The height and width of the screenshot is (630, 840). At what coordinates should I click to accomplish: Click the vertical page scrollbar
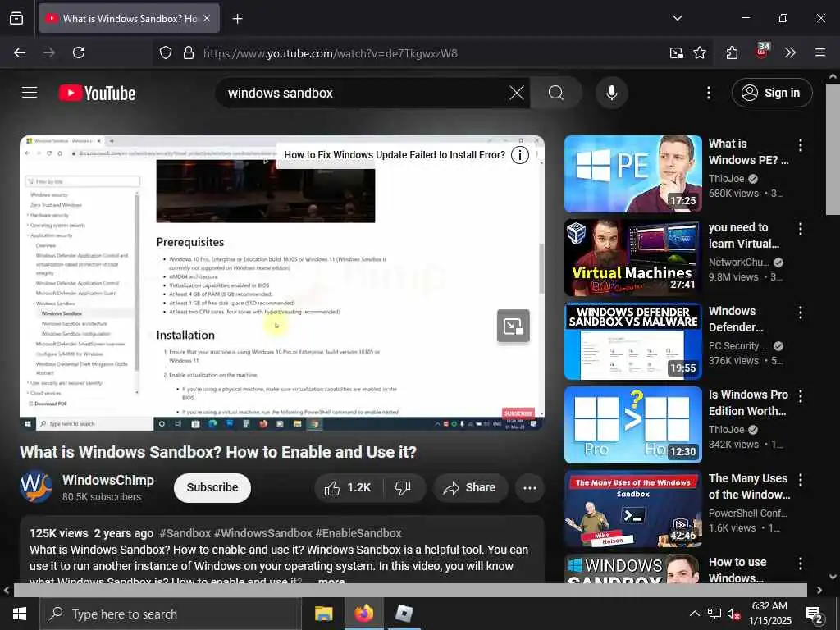(x=833, y=149)
